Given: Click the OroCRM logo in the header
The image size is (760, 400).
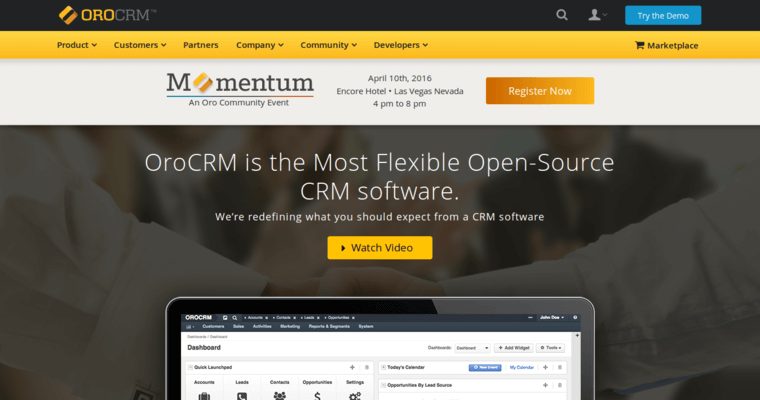Looking at the screenshot, I should coord(107,15).
